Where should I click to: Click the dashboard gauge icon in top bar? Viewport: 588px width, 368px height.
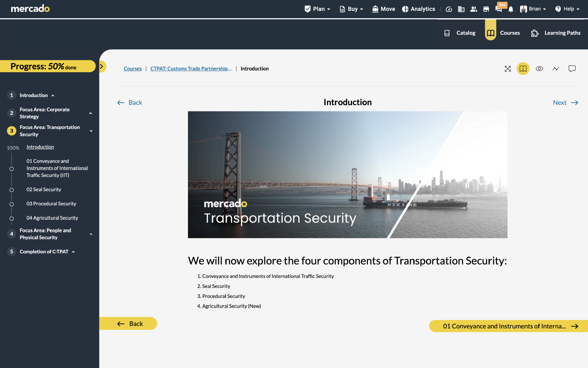tap(449, 9)
